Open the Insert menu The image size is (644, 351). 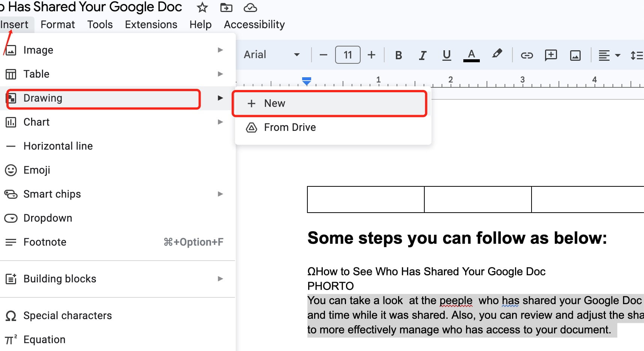pos(14,24)
